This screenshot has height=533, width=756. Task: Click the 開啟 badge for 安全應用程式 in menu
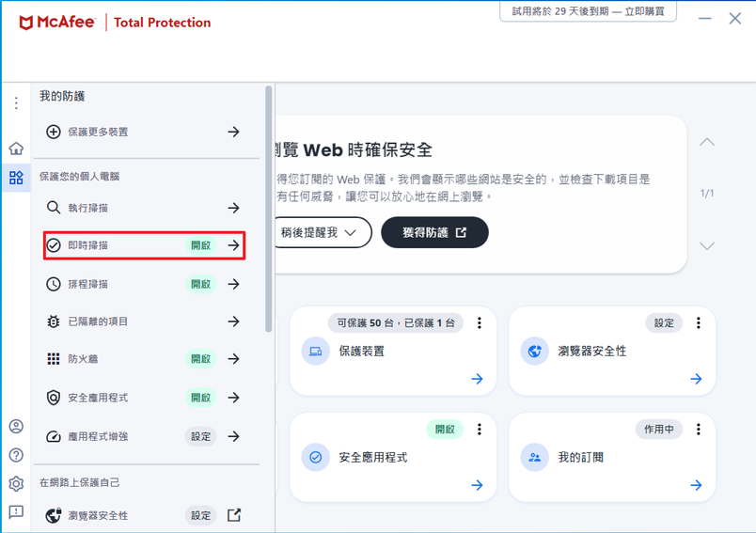(200, 398)
